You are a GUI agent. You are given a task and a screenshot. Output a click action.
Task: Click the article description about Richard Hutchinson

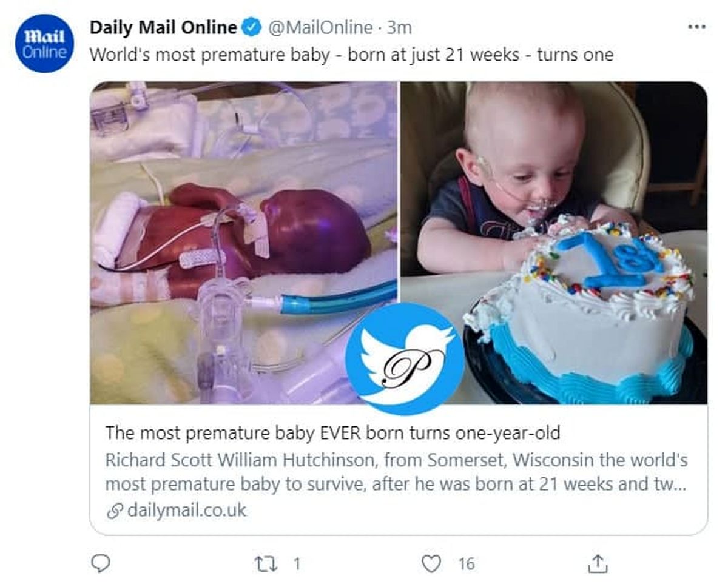pos(397,472)
